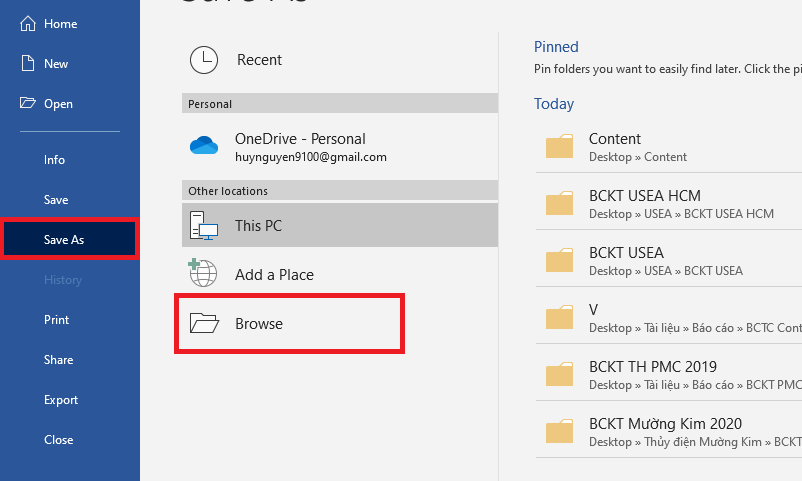Screen dimensions: 802x481
Task: Click the Browse open-folder icon
Action: [204, 323]
